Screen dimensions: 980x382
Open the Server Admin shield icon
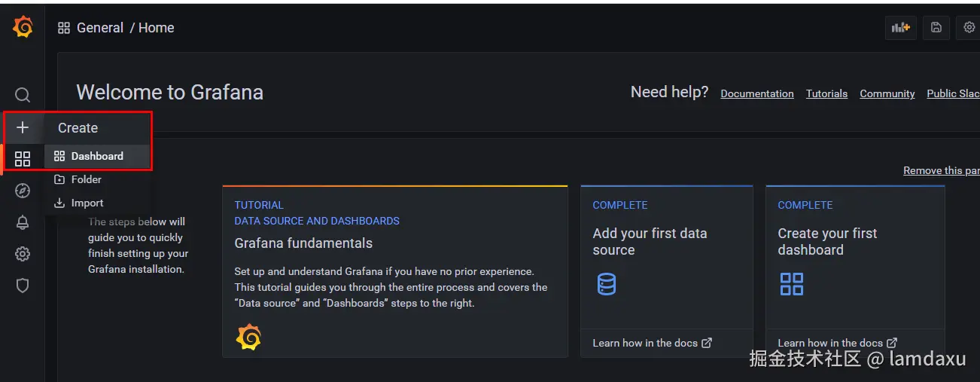pos(23,286)
